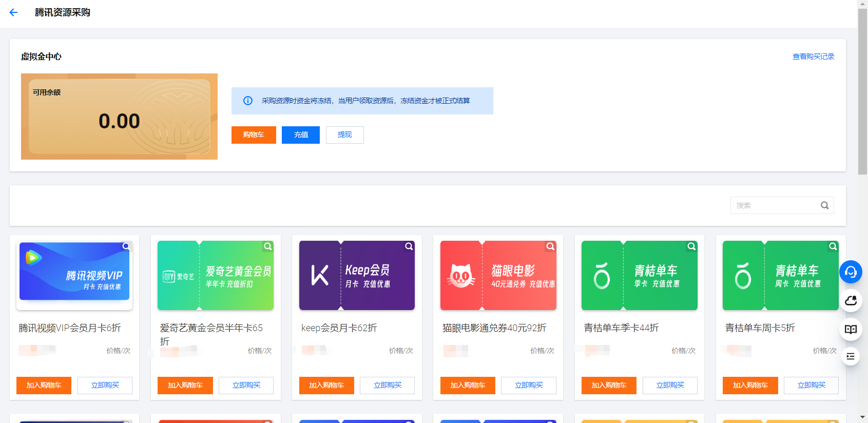Buy keep会员月卡 now
Image resolution: width=868 pixels, height=423 pixels.
(387, 386)
